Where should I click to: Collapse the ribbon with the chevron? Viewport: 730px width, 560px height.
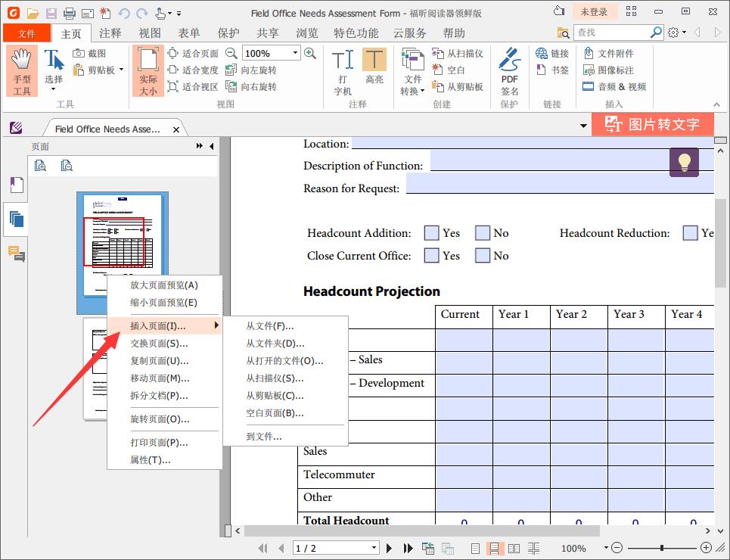tap(716, 104)
